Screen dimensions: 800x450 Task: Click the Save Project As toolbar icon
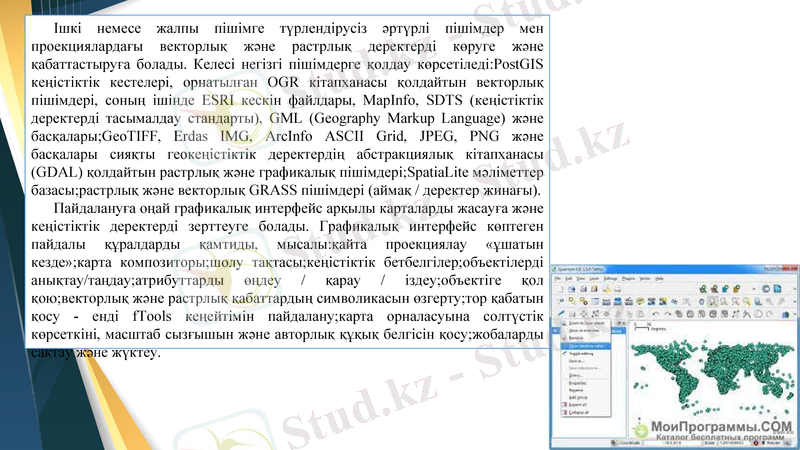[x=594, y=289]
